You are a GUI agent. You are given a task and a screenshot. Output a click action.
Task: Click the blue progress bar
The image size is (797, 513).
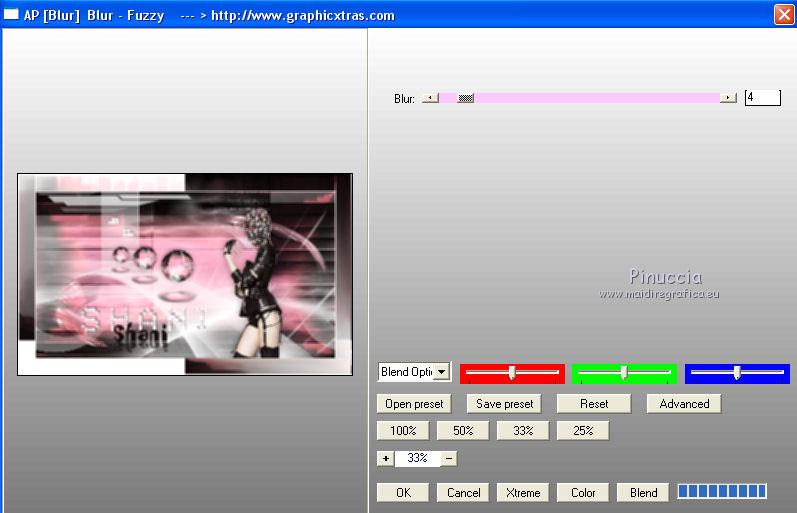click(x=722, y=491)
